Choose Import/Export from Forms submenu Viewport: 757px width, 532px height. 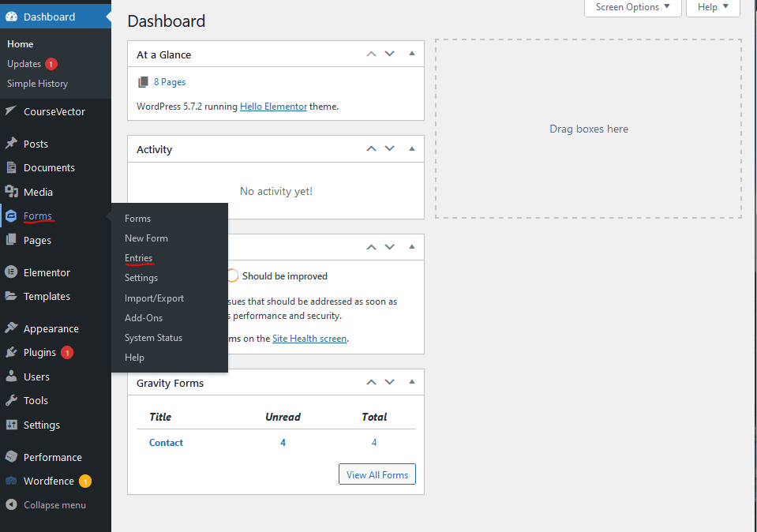[154, 298]
